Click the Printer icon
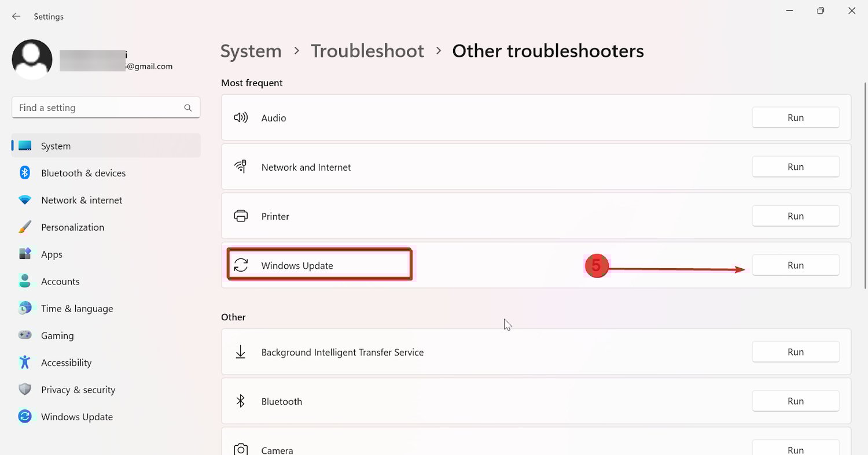 241,216
